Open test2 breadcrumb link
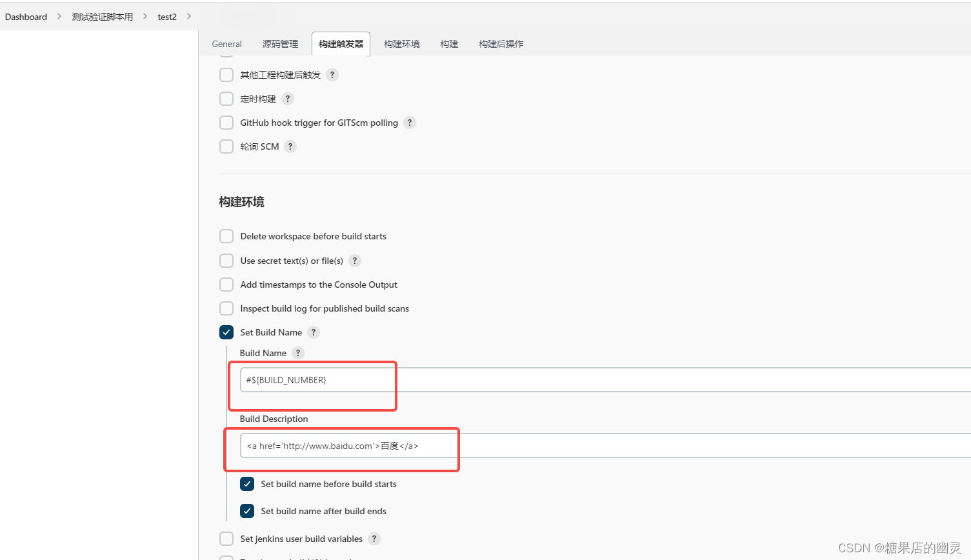971x560 pixels. pos(167,17)
